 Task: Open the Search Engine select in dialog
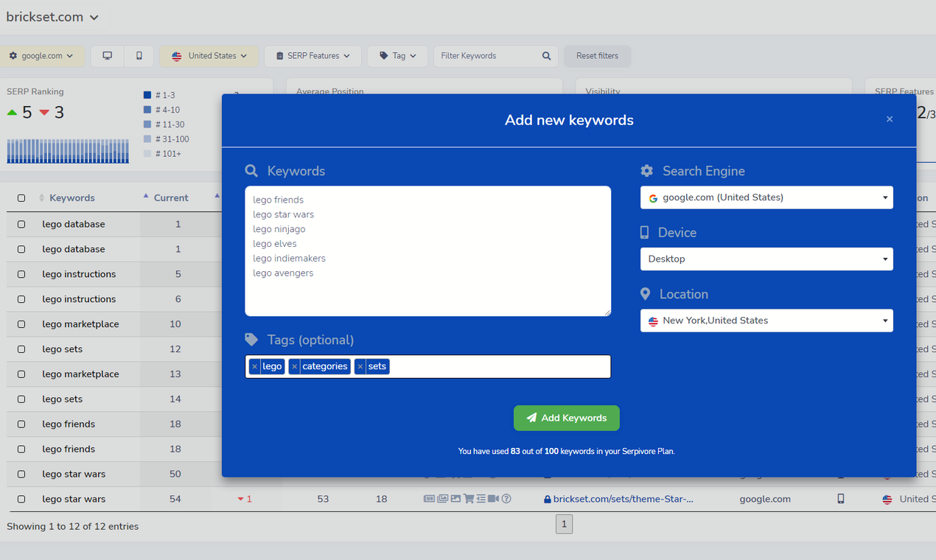(766, 197)
